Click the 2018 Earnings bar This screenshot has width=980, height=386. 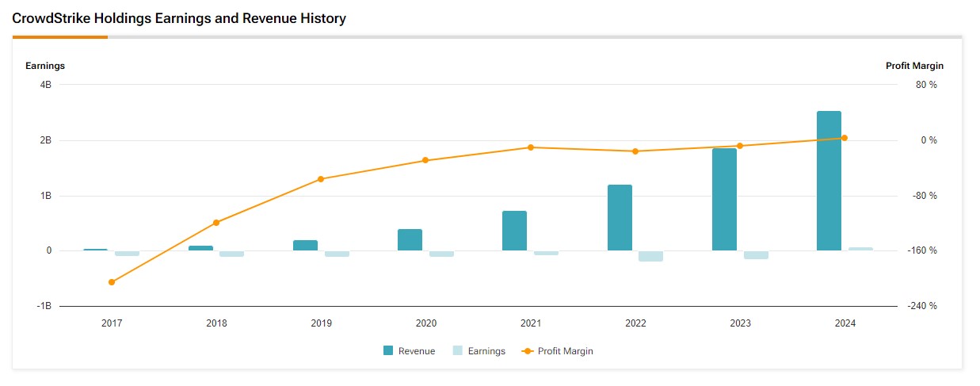(x=231, y=254)
